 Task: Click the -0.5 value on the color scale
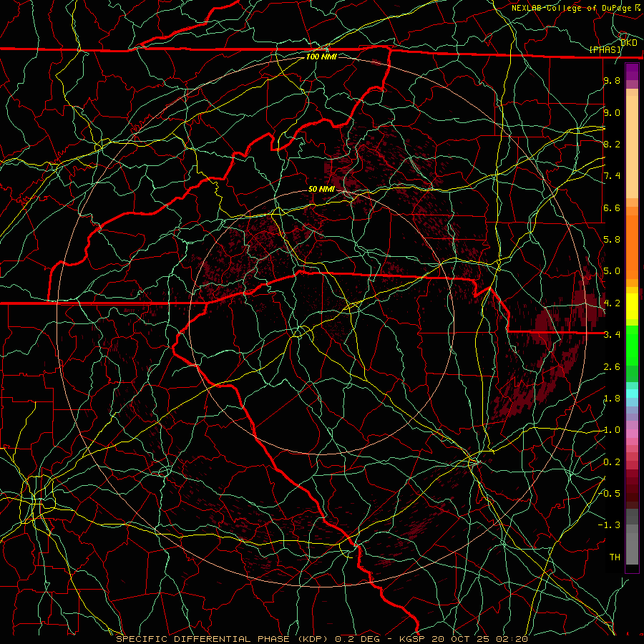[x=610, y=494]
